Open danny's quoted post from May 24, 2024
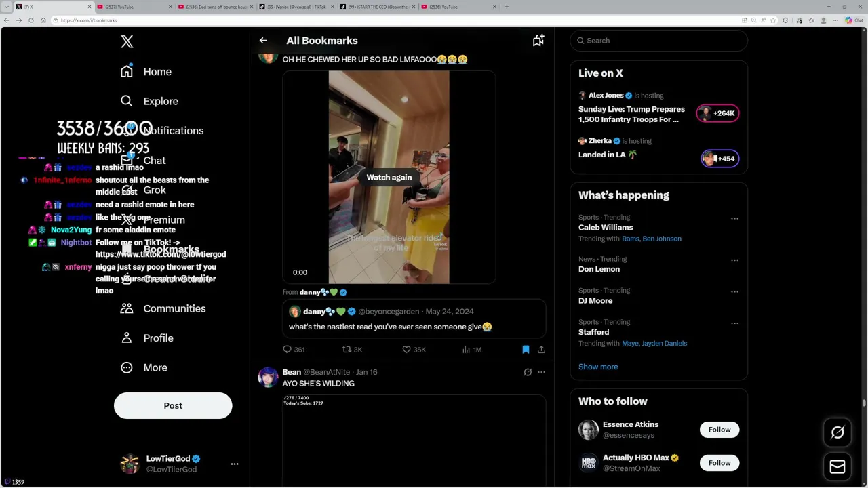 click(x=414, y=319)
